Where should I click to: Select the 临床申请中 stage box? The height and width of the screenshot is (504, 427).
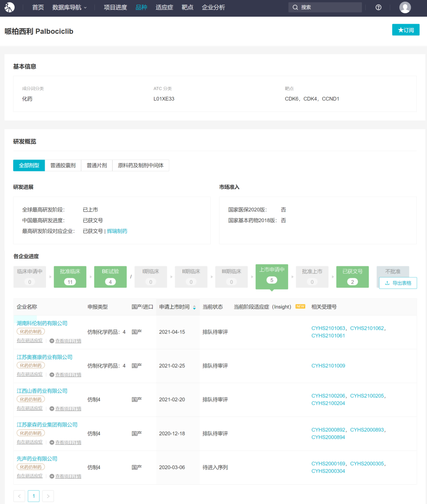pyautogui.click(x=30, y=277)
